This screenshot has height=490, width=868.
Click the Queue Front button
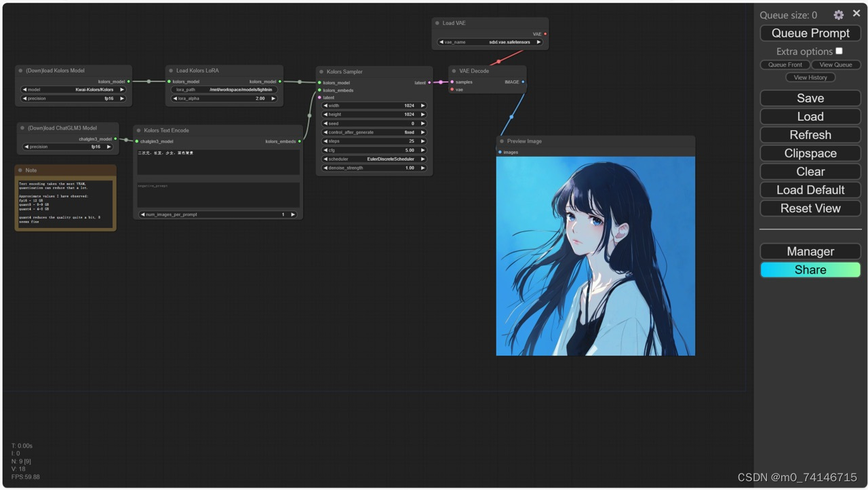click(x=785, y=64)
